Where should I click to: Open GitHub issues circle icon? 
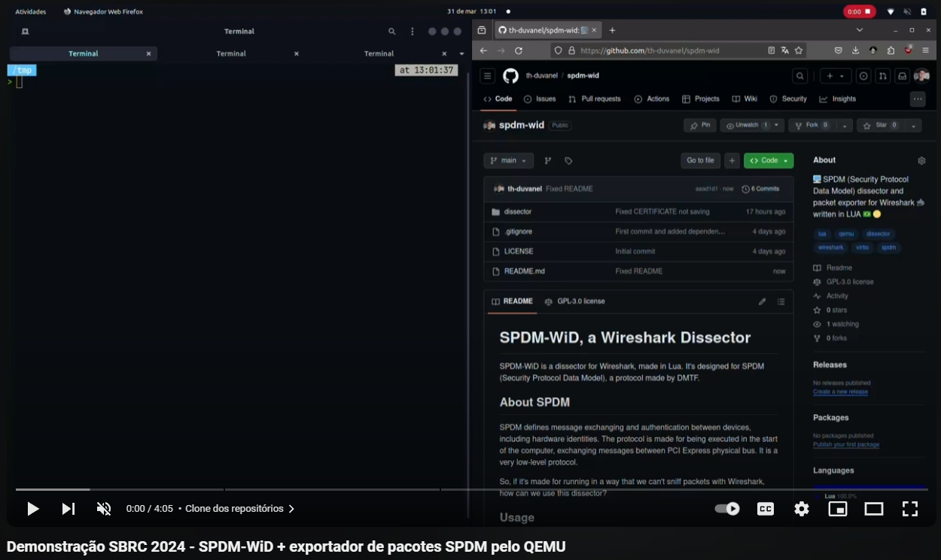(863, 76)
